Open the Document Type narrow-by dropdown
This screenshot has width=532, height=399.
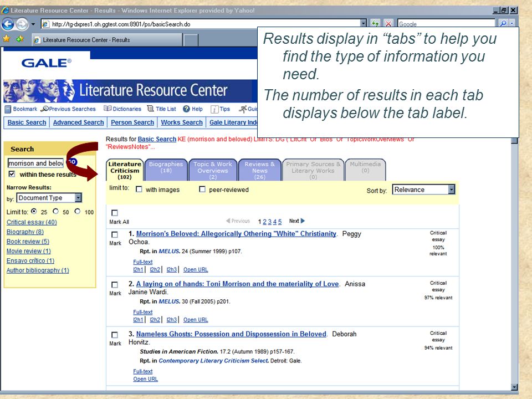49,198
